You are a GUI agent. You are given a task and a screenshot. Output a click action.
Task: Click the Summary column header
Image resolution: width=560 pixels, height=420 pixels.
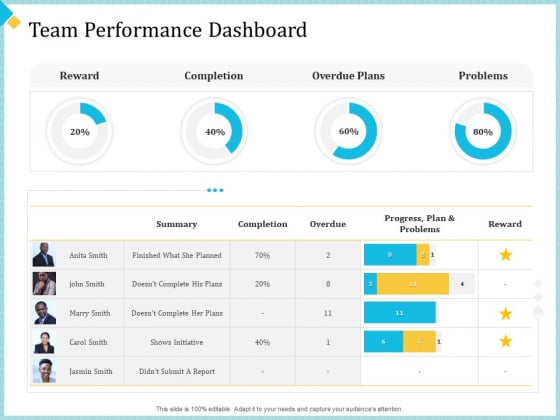(177, 224)
